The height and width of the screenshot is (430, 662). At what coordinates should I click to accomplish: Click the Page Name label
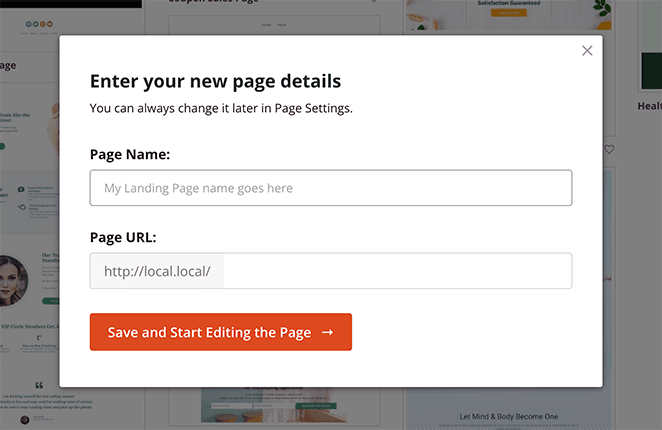pos(130,155)
